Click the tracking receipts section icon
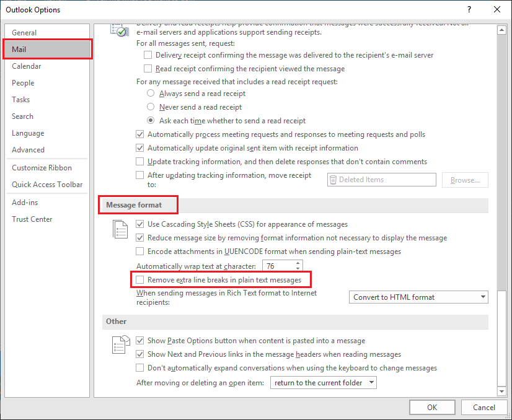The width and height of the screenshot is (512, 420). pyautogui.click(x=120, y=30)
